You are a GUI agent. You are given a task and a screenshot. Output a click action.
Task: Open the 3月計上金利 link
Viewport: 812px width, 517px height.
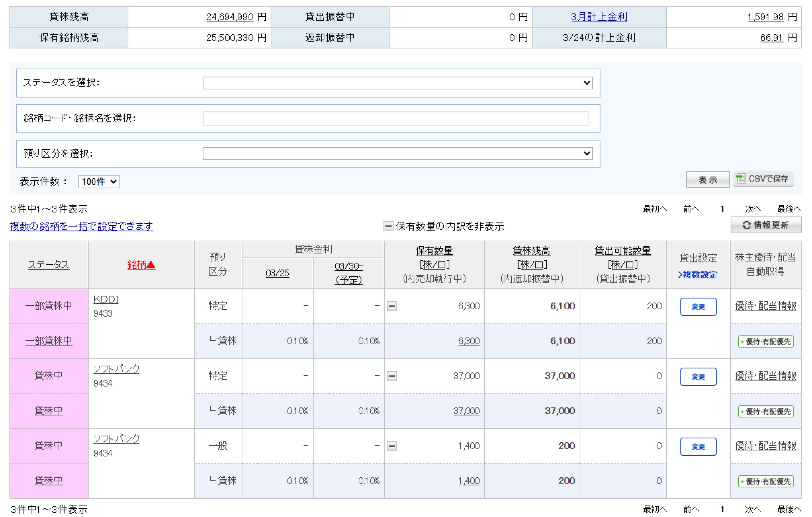tap(599, 17)
